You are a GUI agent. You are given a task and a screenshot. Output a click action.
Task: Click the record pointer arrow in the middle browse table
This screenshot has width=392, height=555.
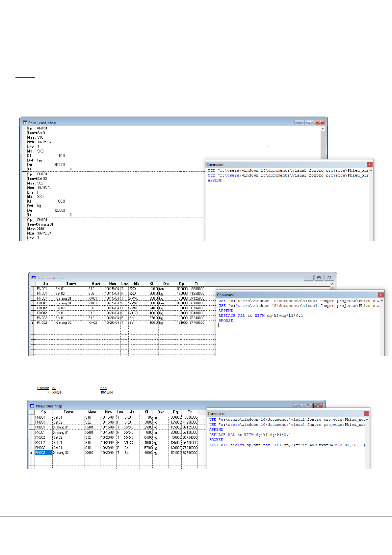click(x=33, y=323)
